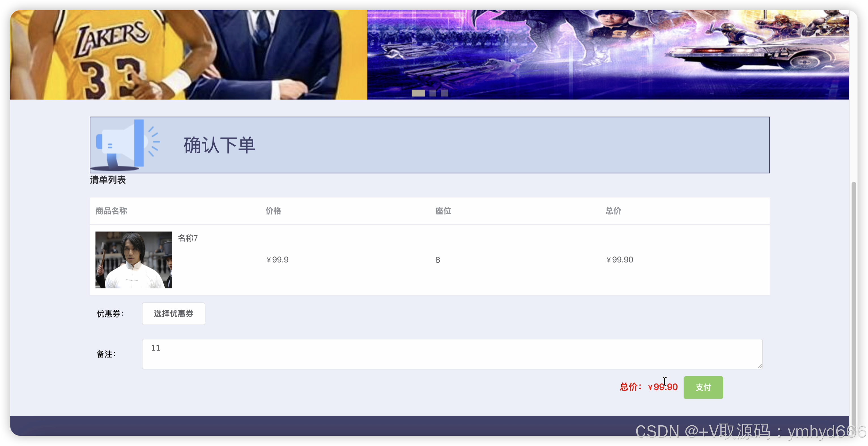Click the 价格 column header
The image size is (868, 446).
click(x=273, y=211)
